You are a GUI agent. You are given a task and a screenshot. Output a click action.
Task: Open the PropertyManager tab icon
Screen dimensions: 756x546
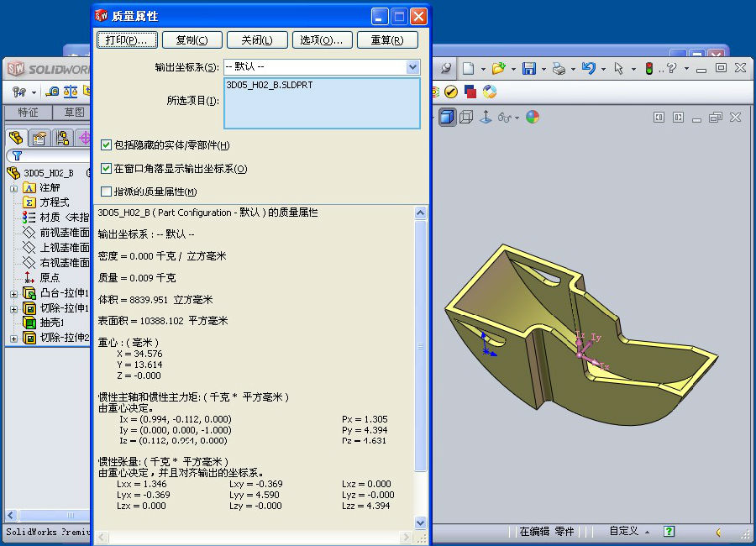pos(39,138)
